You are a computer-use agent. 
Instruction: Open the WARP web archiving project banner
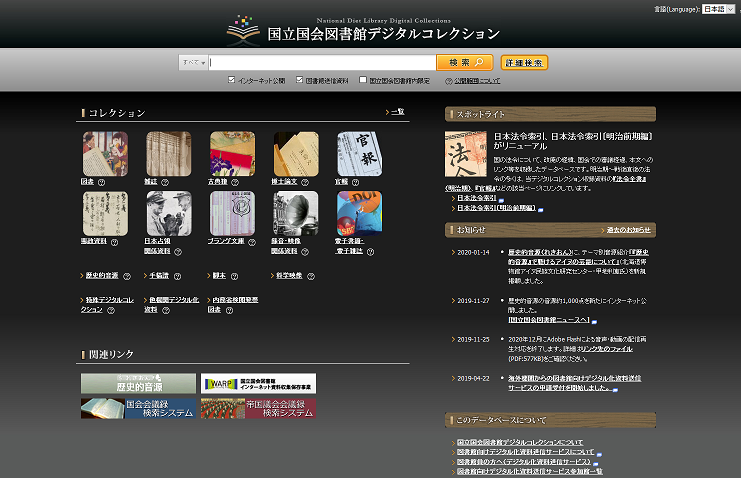coord(258,383)
